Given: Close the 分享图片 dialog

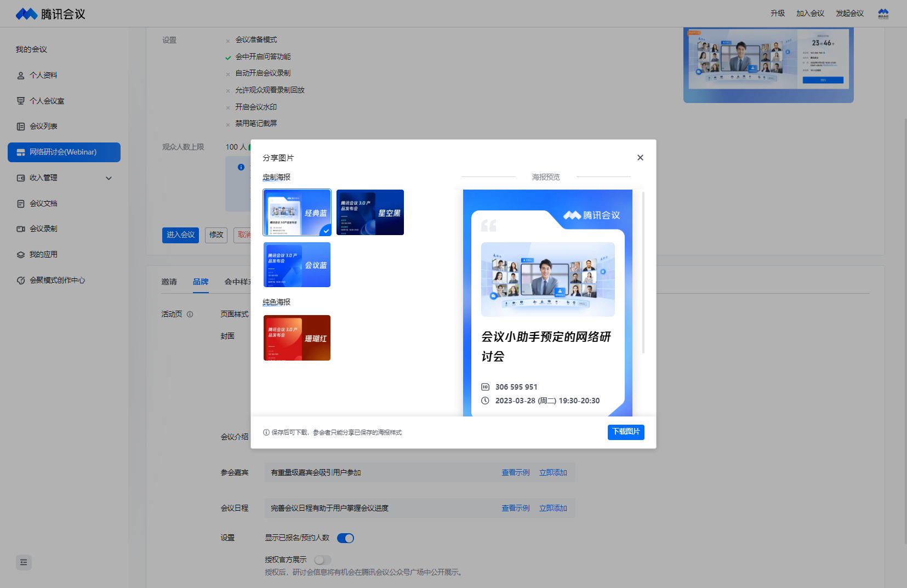Looking at the screenshot, I should [x=640, y=158].
